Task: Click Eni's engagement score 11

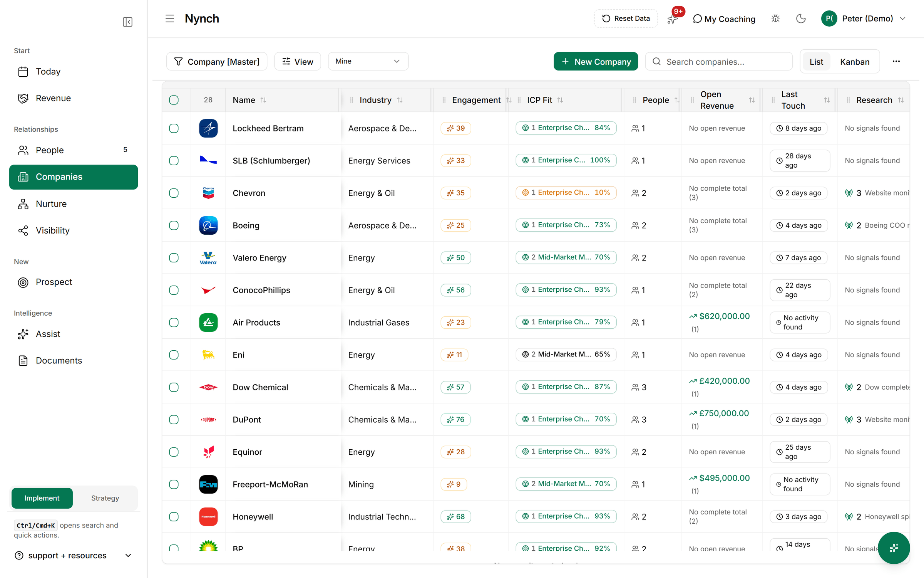Action: point(454,355)
